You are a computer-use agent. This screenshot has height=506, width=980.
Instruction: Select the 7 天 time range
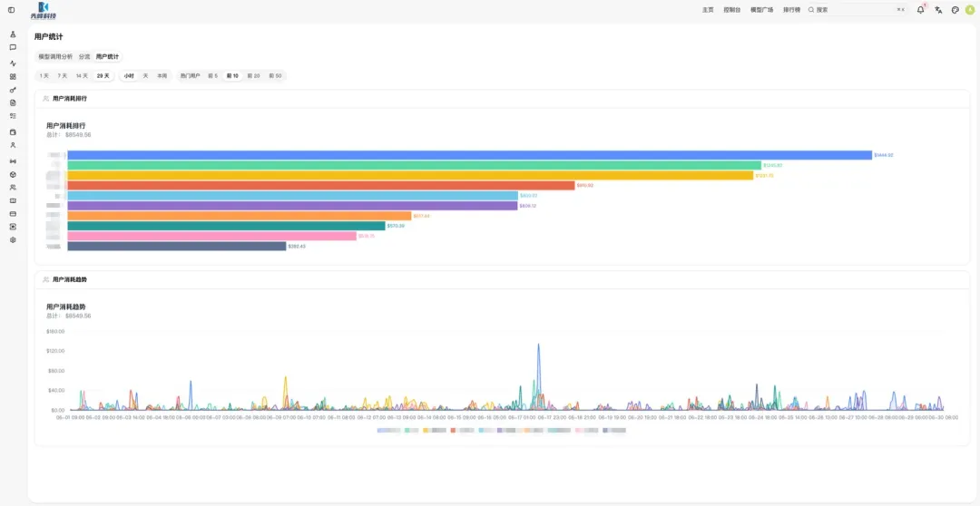(63, 75)
